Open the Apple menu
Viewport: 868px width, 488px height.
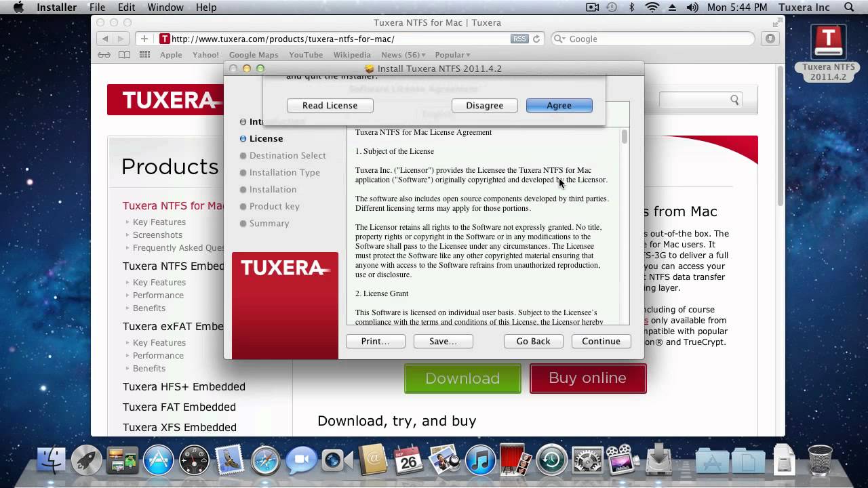click(18, 7)
